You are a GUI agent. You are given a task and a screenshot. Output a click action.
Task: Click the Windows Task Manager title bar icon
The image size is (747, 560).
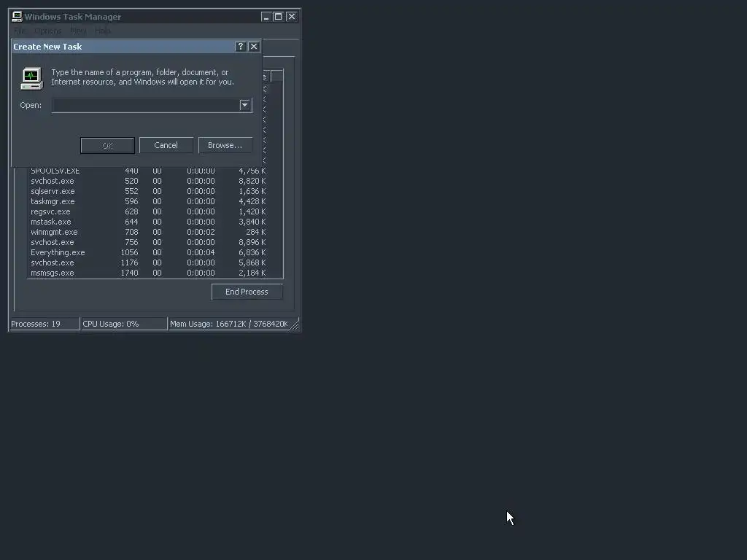point(18,17)
